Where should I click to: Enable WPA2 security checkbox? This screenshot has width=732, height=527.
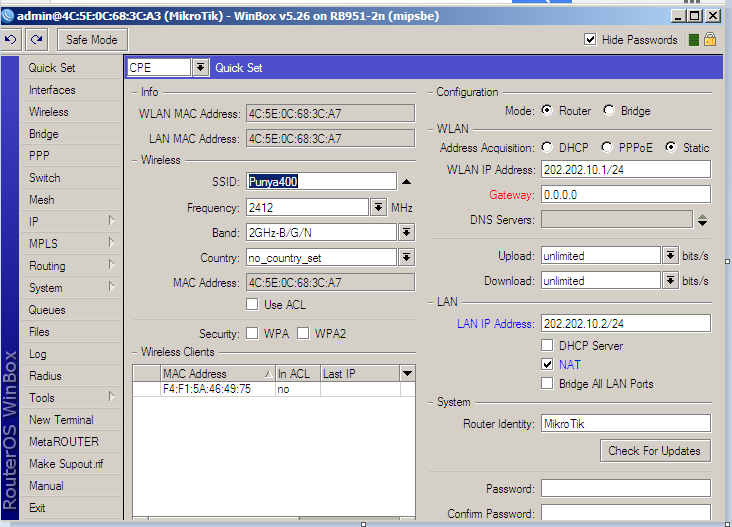coord(303,333)
